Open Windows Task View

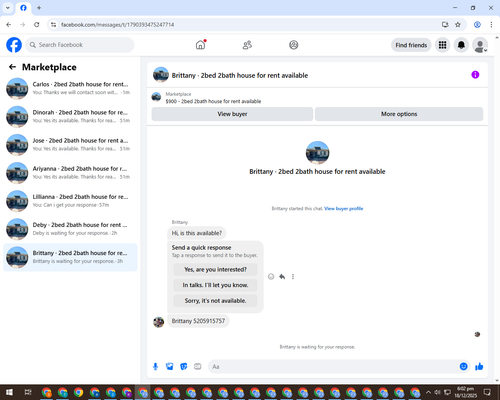pyautogui.click(x=28, y=392)
